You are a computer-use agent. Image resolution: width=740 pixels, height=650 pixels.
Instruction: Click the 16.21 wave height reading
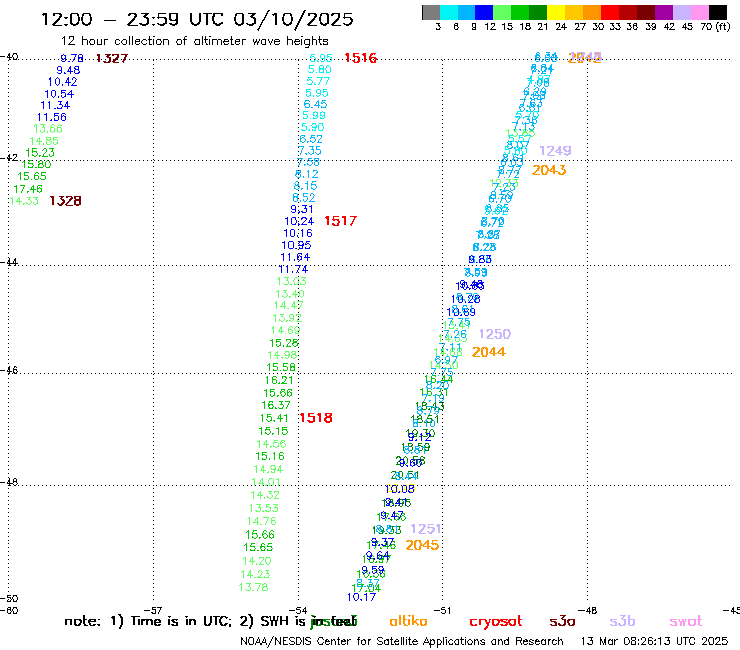point(279,380)
